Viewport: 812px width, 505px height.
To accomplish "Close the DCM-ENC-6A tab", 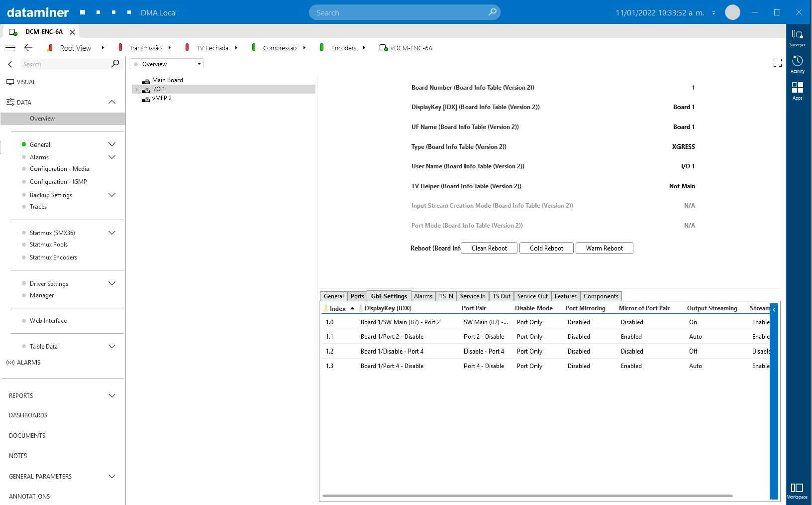I will pos(73,32).
